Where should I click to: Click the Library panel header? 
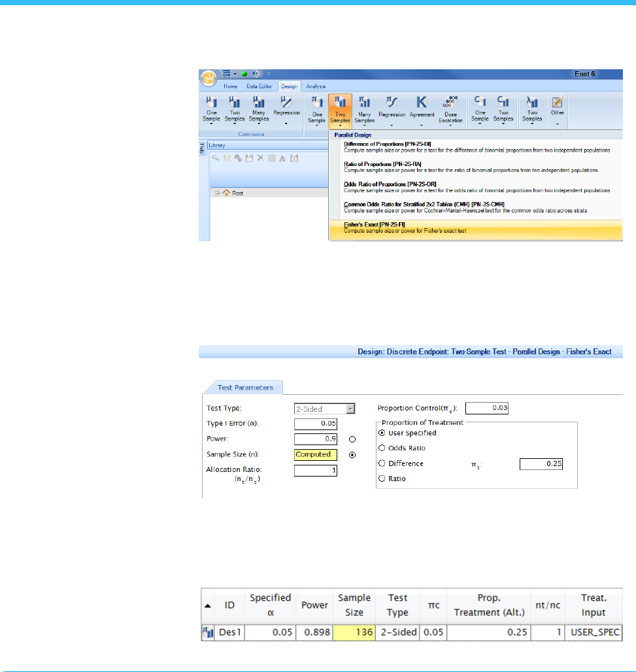[x=268, y=145]
